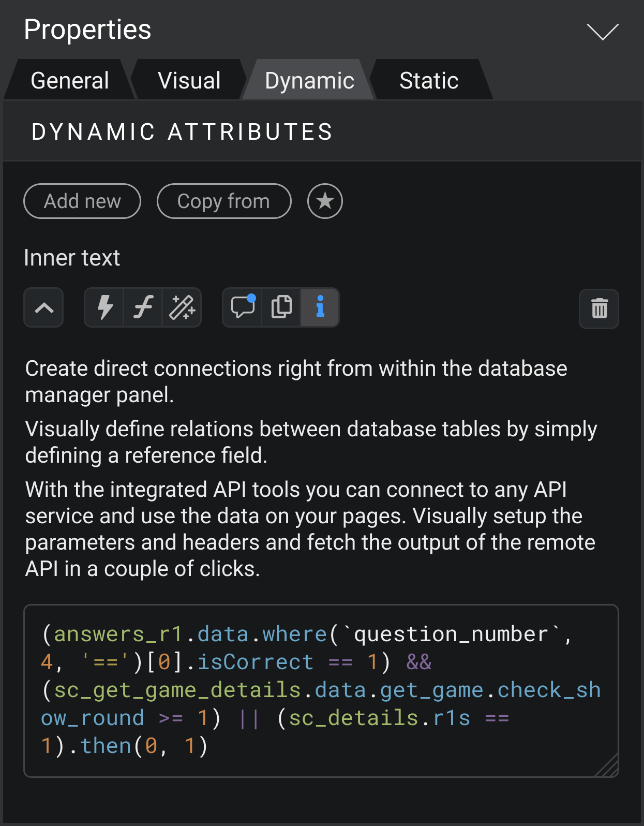
Task: Delete Inner text attribute with trash icon
Action: 599,309
